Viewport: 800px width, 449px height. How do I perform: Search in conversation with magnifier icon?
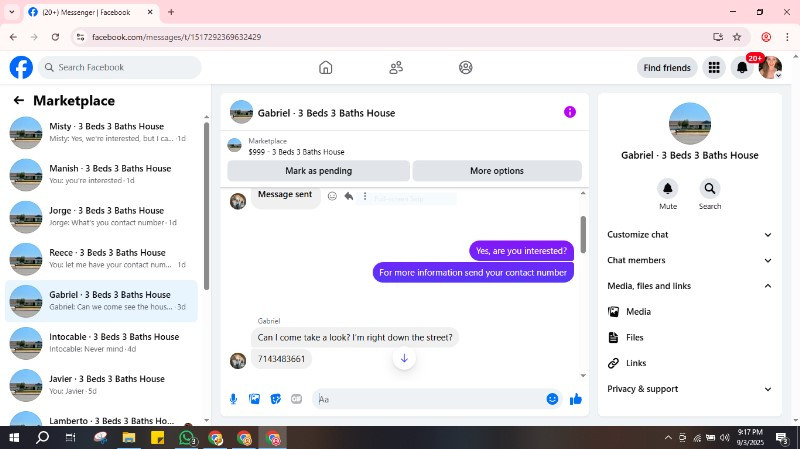710,189
